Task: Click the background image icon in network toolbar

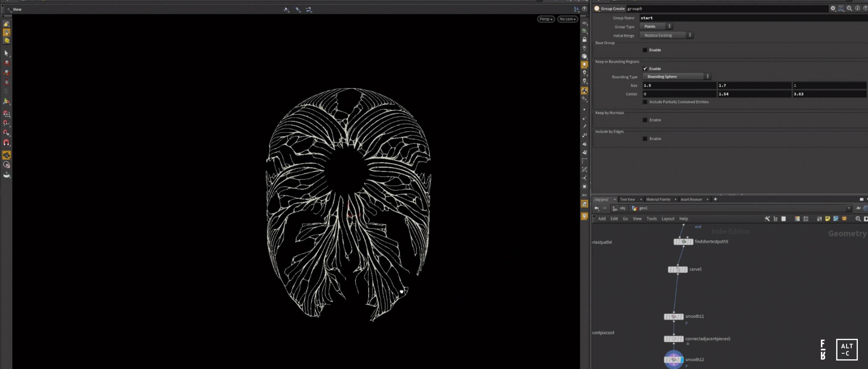Action: (x=836, y=219)
